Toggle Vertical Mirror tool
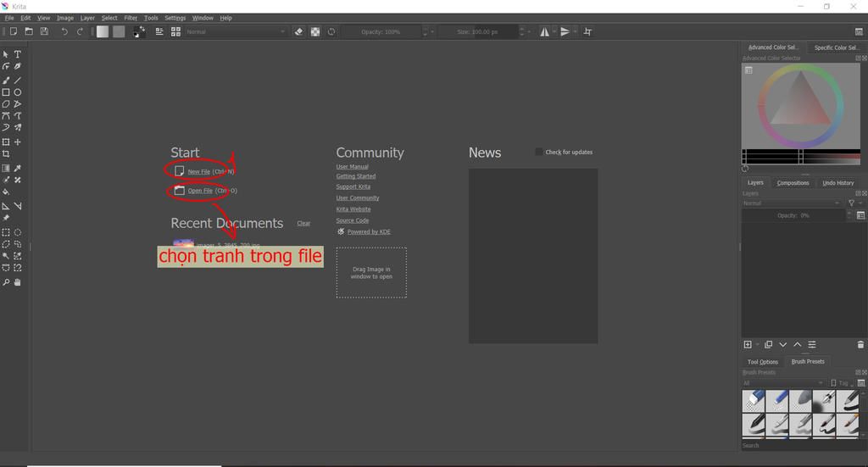The height and width of the screenshot is (467, 868). [565, 32]
